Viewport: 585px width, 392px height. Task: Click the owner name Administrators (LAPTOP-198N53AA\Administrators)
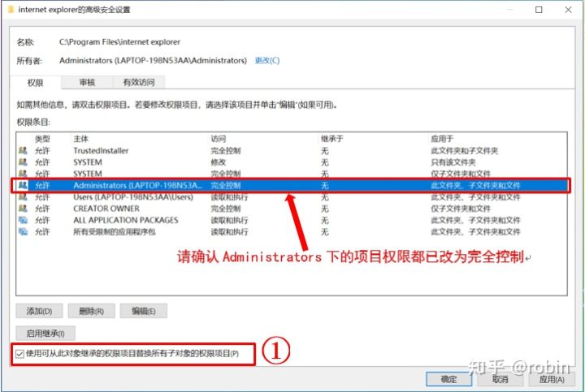pyautogui.click(x=153, y=60)
